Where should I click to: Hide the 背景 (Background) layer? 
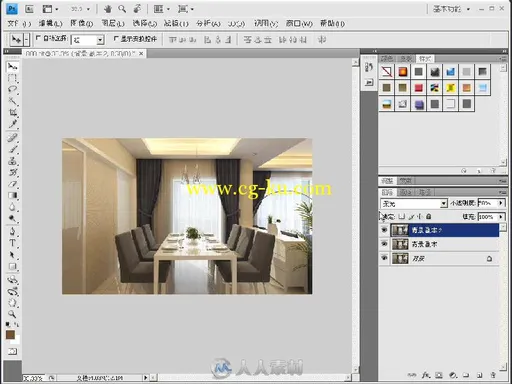click(x=384, y=258)
